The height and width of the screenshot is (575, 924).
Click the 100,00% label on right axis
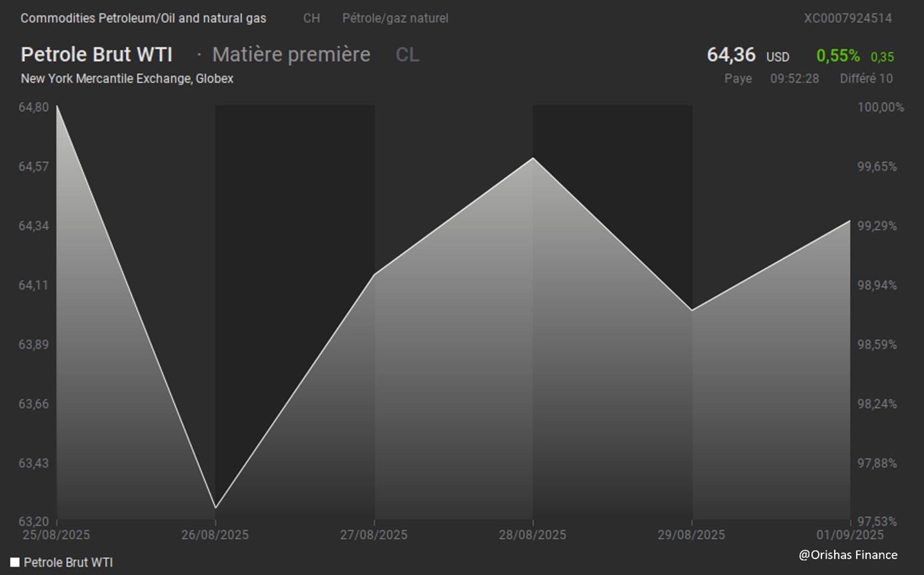click(880, 107)
